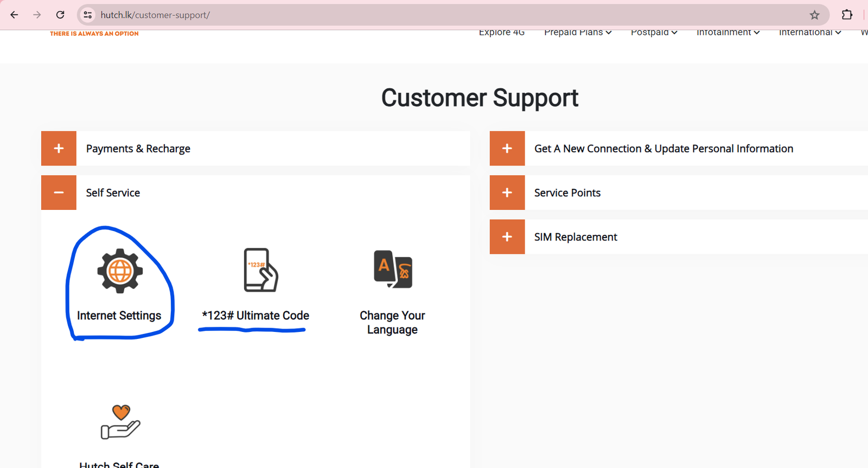868x468 pixels.
Task: Go back to the previous page
Action: [14, 15]
